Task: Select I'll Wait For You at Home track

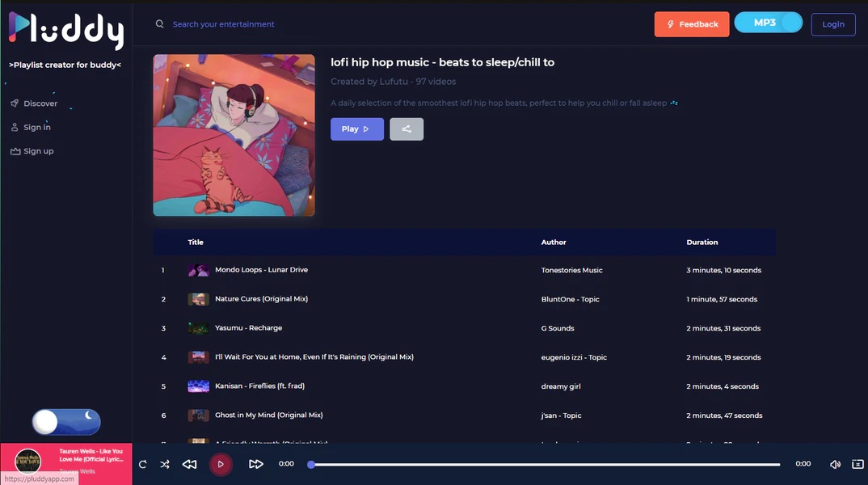Action: [x=314, y=357]
